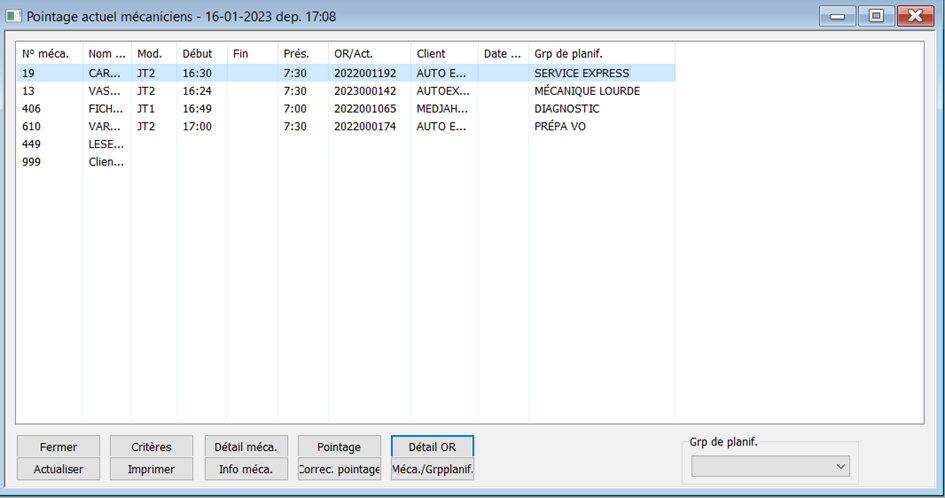The height and width of the screenshot is (498, 945).
Task: Click the Fin column header
Action: [253, 54]
